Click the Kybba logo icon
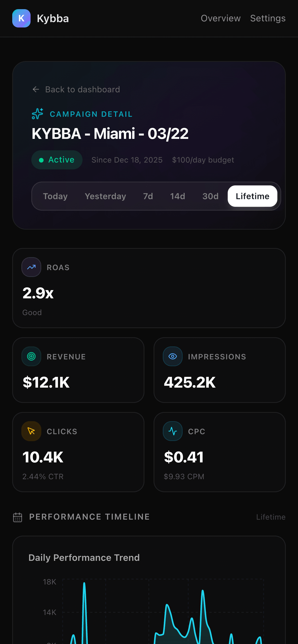 click(21, 18)
